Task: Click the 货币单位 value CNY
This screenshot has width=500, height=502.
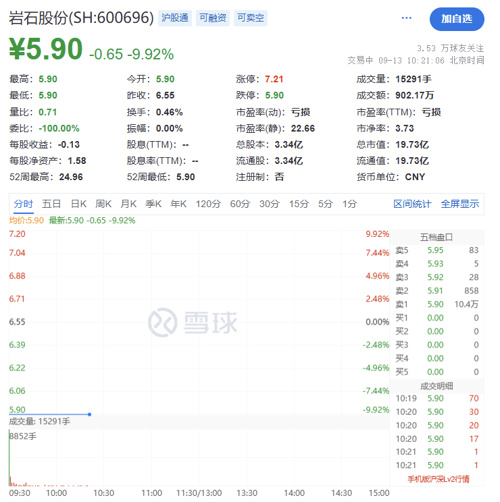Action: [415, 177]
